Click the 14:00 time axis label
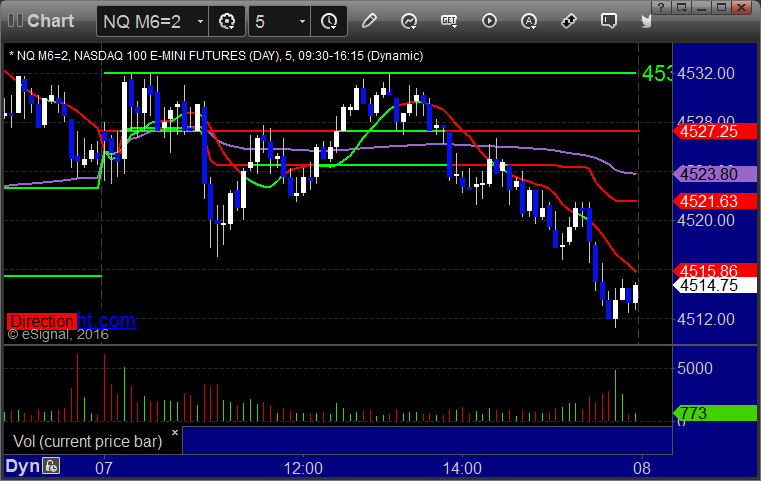The image size is (761, 481). (x=462, y=468)
